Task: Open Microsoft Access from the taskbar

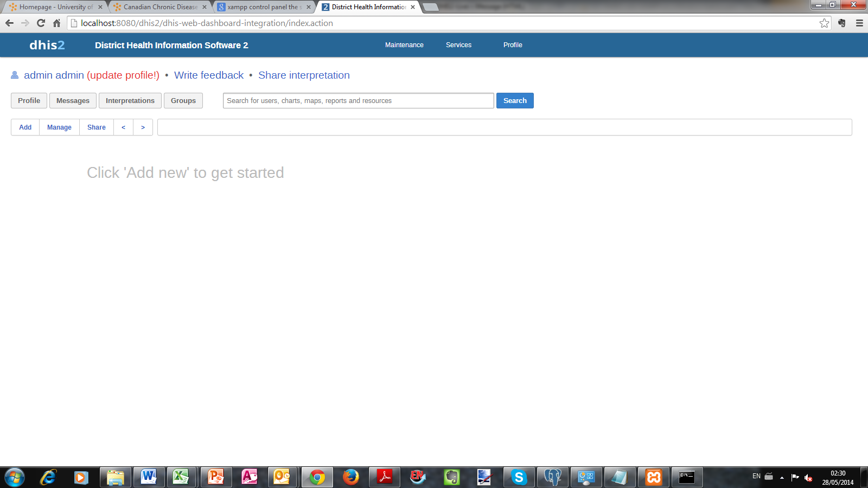Action: (250, 477)
